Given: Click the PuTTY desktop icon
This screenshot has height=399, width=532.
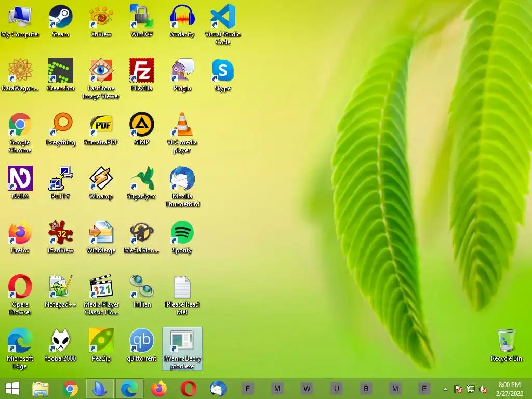Looking at the screenshot, I should (60, 183).
